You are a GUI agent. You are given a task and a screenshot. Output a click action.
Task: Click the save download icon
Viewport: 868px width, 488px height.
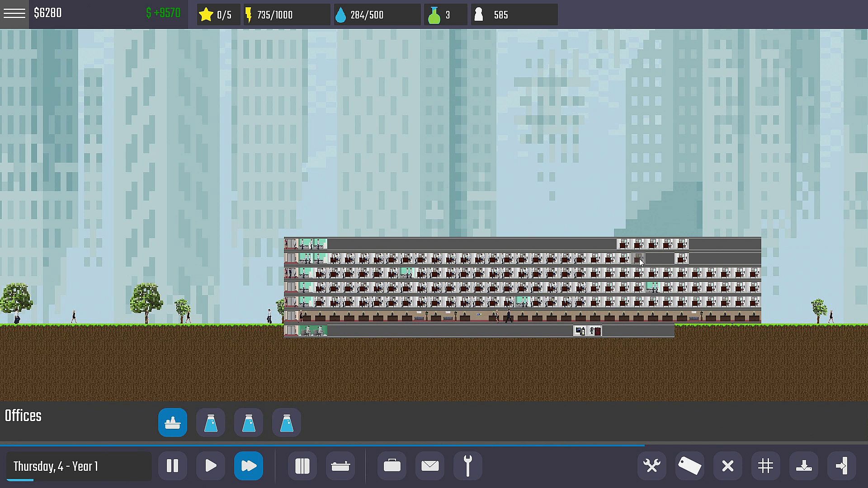[x=804, y=466]
